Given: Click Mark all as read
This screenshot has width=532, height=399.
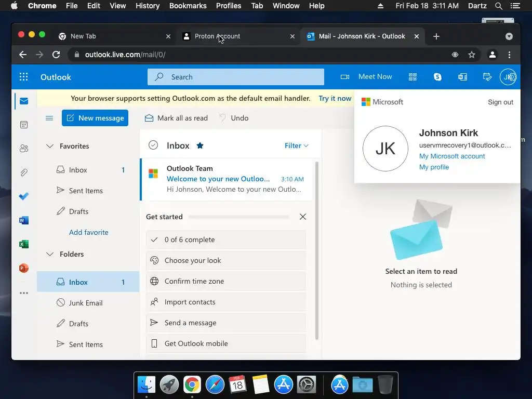Looking at the screenshot, I should [176, 118].
